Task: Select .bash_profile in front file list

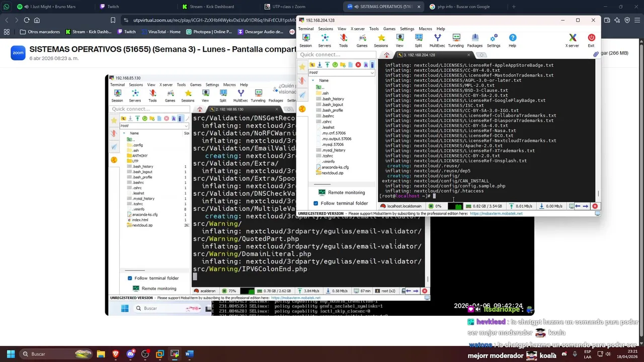Action: [329, 110]
